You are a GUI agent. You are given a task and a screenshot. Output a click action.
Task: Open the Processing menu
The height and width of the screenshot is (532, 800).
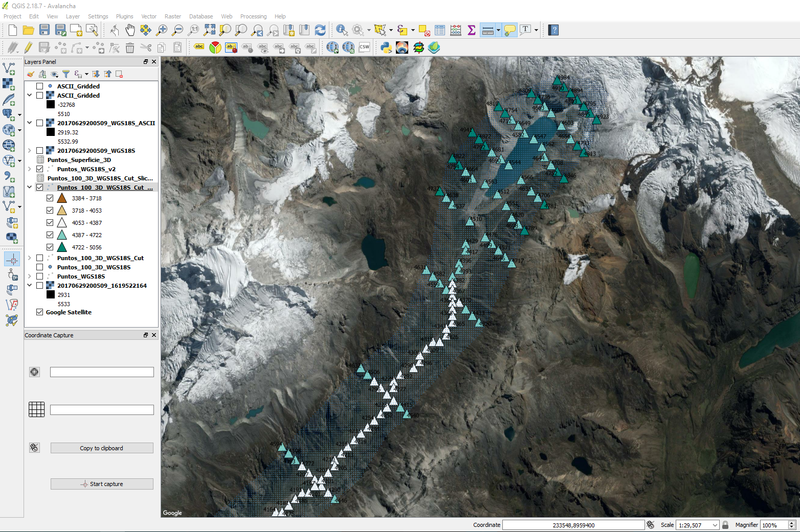point(253,16)
